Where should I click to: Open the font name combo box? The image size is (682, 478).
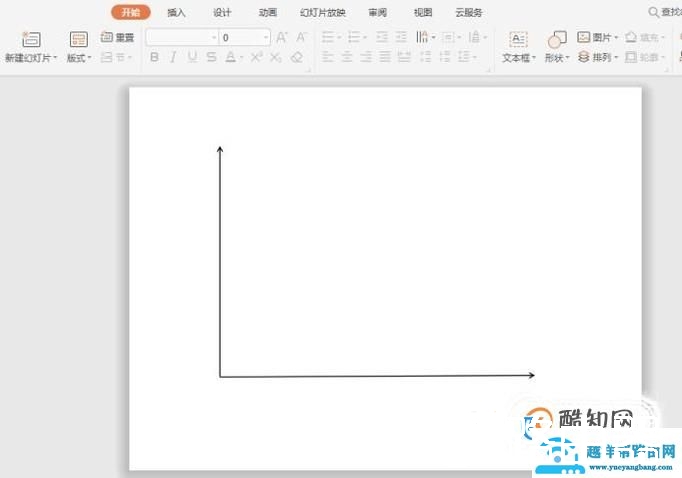pyautogui.click(x=182, y=37)
